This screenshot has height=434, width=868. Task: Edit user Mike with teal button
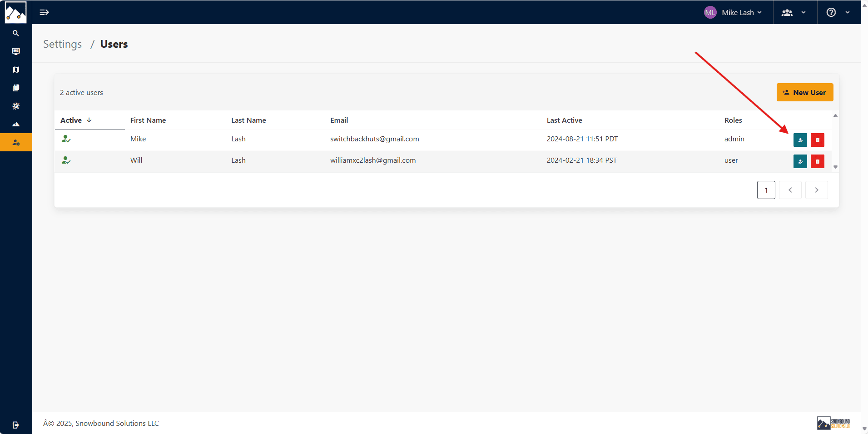(x=800, y=140)
